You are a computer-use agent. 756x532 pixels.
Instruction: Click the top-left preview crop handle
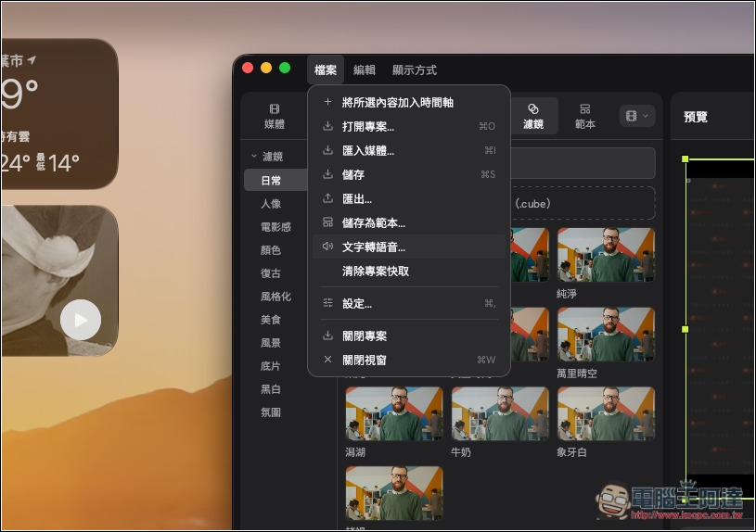tap(686, 158)
